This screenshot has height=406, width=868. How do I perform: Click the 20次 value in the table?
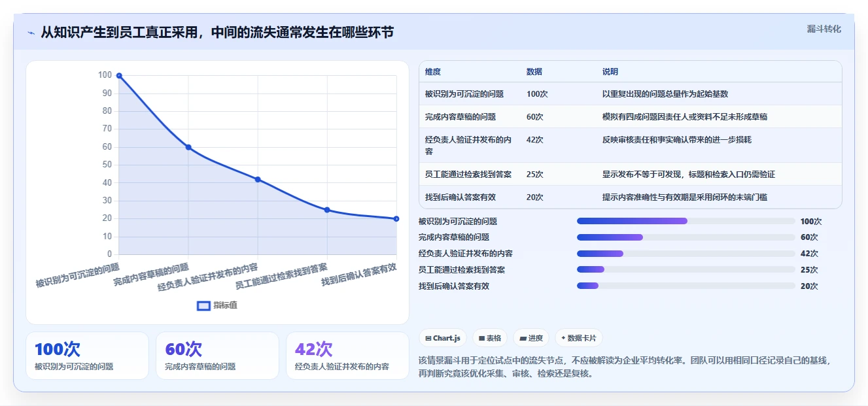pyautogui.click(x=535, y=197)
